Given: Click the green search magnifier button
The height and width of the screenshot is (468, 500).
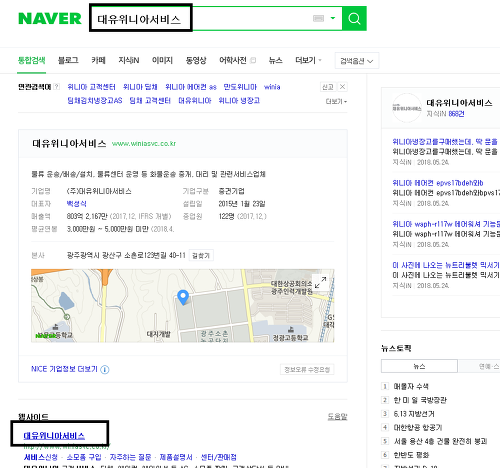Looking at the screenshot, I should click(354, 18).
